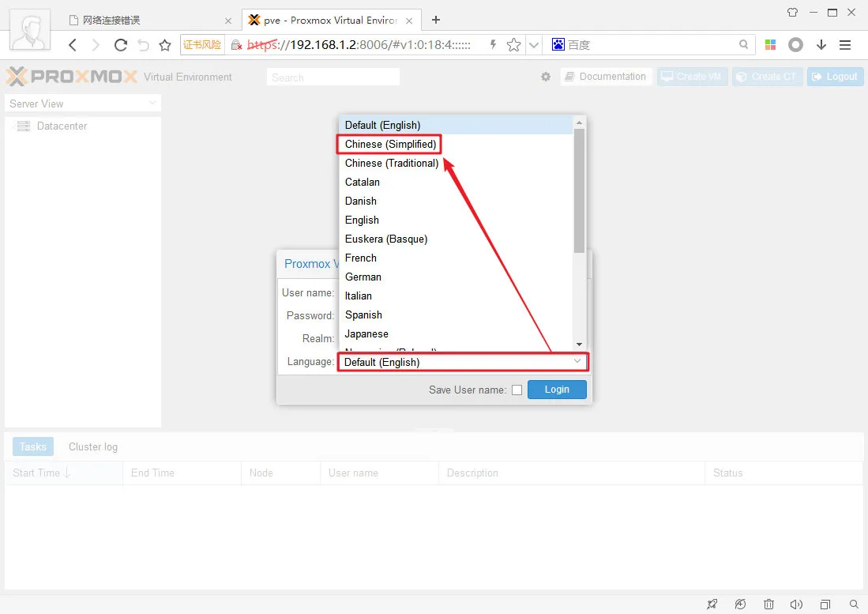Open the Documentation button
The width and height of the screenshot is (868, 614).
pyautogui.click(x=606, y=77)
